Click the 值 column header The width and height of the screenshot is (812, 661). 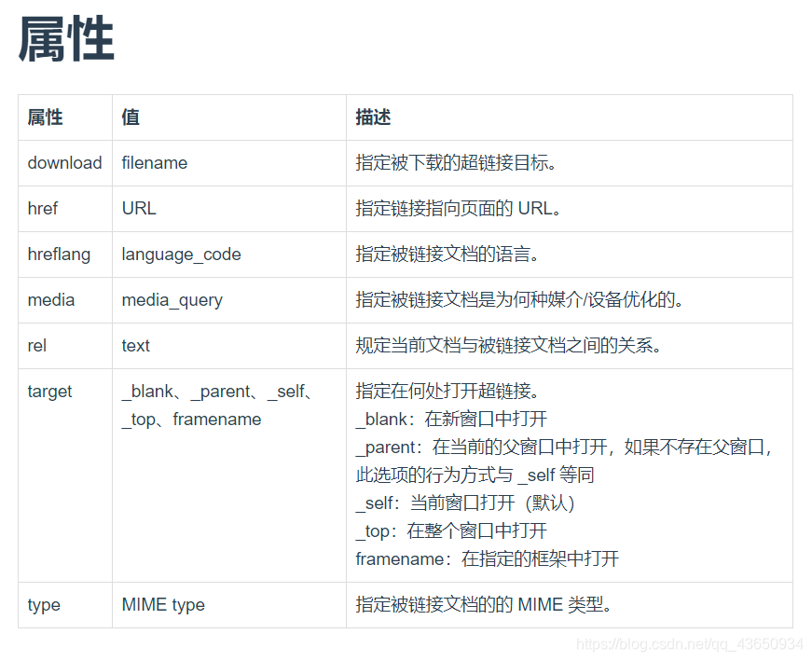(x=128, y=117)
